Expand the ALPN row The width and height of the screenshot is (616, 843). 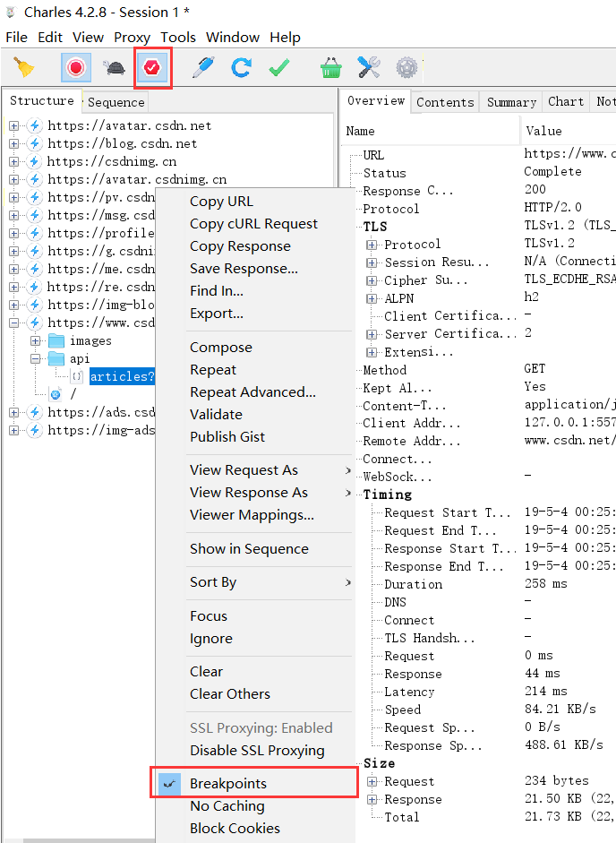click(372, 298)
